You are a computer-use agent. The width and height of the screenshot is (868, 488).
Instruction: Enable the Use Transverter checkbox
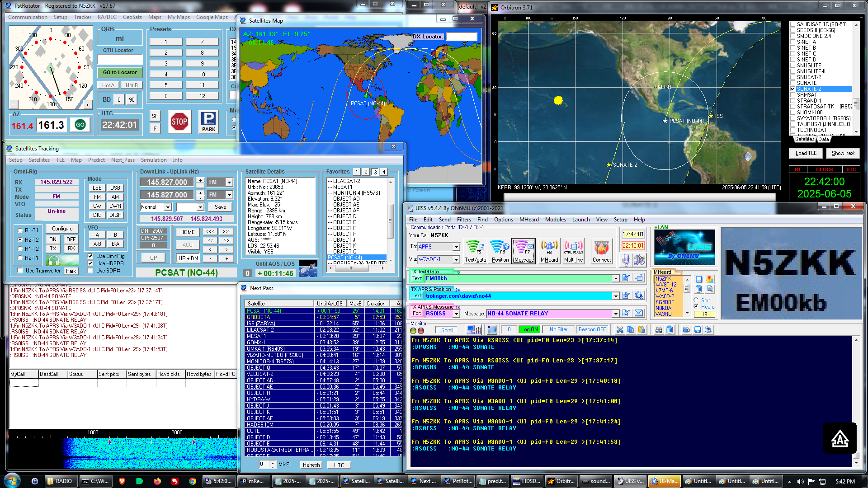(x=19, y=271)
